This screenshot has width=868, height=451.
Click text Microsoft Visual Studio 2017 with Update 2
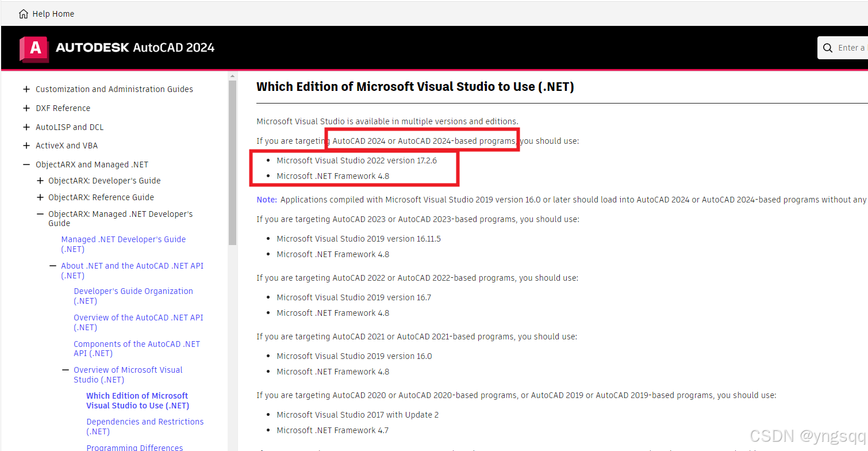(x=358, y=415)
